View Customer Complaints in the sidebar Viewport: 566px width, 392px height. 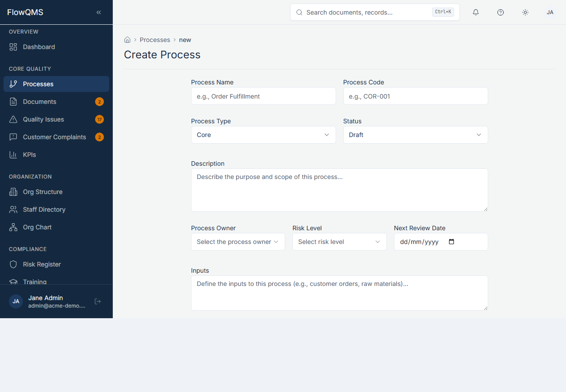(x=54, y=137)
